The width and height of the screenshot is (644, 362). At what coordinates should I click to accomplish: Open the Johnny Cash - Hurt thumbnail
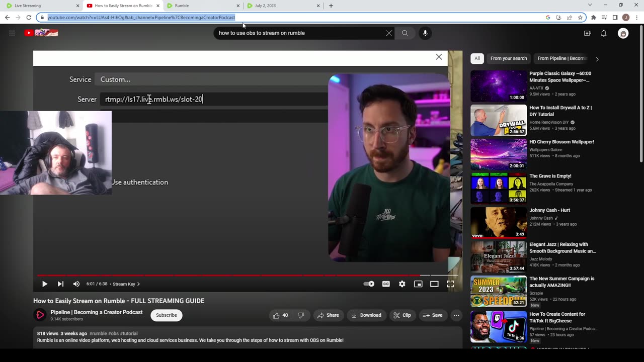click(x=499, y=223)
